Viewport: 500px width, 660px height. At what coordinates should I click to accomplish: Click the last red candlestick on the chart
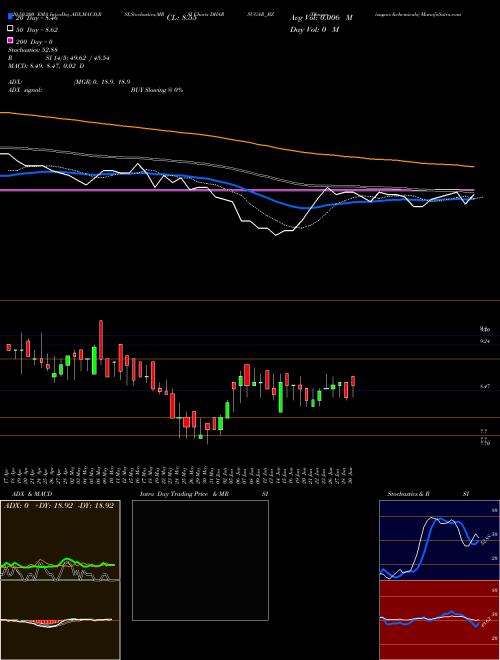[353, 381]
